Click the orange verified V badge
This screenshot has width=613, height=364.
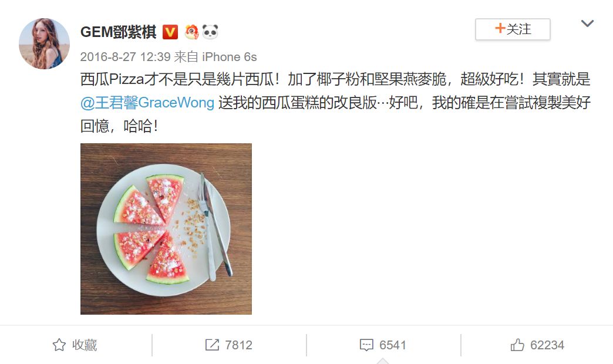click(170, 32)
